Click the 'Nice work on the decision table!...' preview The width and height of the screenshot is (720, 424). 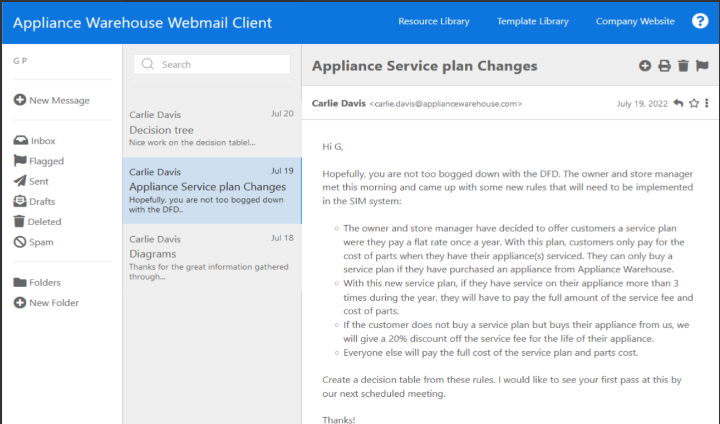click(x=192, y=142)
